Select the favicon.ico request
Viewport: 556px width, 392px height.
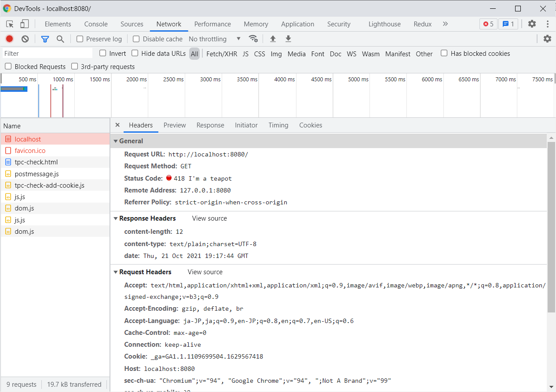click(x=30, y=151)
